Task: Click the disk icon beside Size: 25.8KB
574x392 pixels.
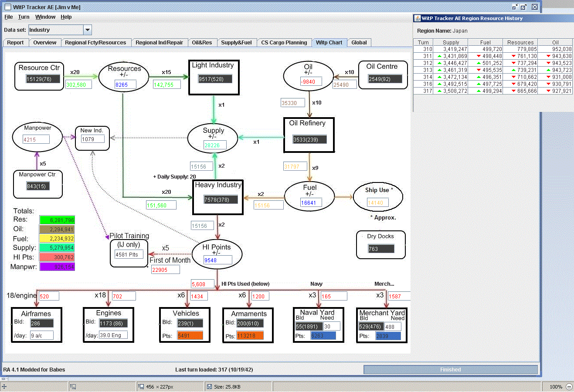Action: (209, 386)
